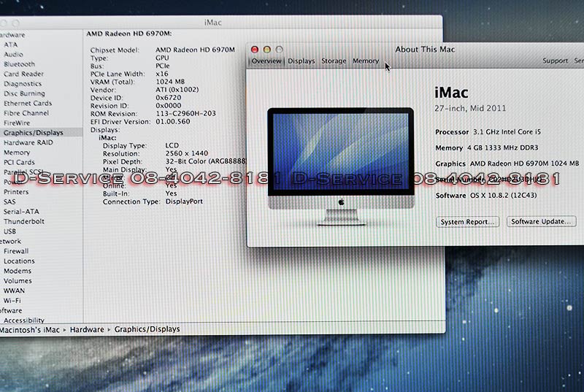The height and width of the screenshot is (392, 584).
Task: Select Hardware RAID in the sidebar
Action: coord(28,142)
